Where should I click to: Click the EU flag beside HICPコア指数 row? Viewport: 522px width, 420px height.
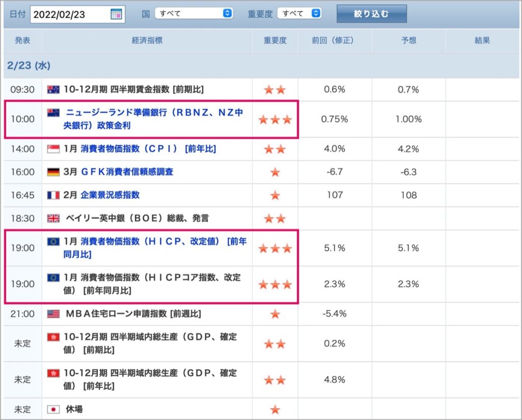(x=53, y=278)
